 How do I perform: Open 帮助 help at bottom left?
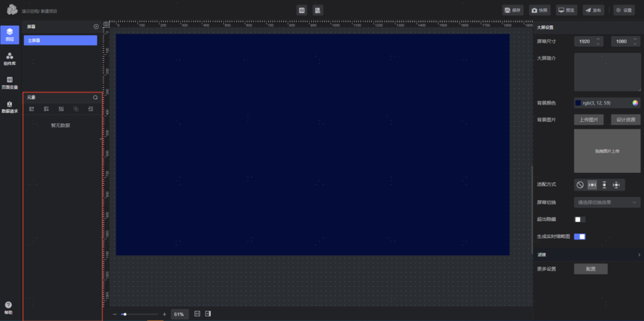(8, 307)
